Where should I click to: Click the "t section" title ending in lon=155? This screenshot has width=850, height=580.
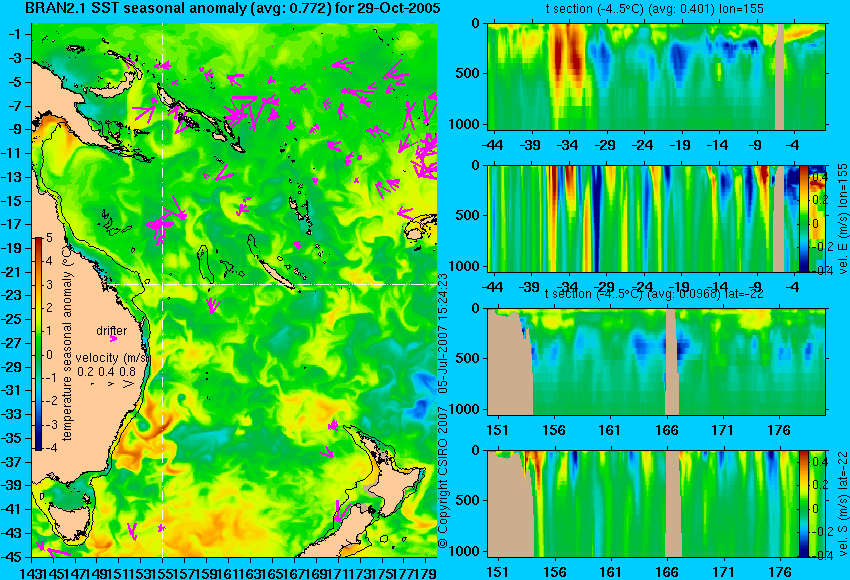point(655,9)
